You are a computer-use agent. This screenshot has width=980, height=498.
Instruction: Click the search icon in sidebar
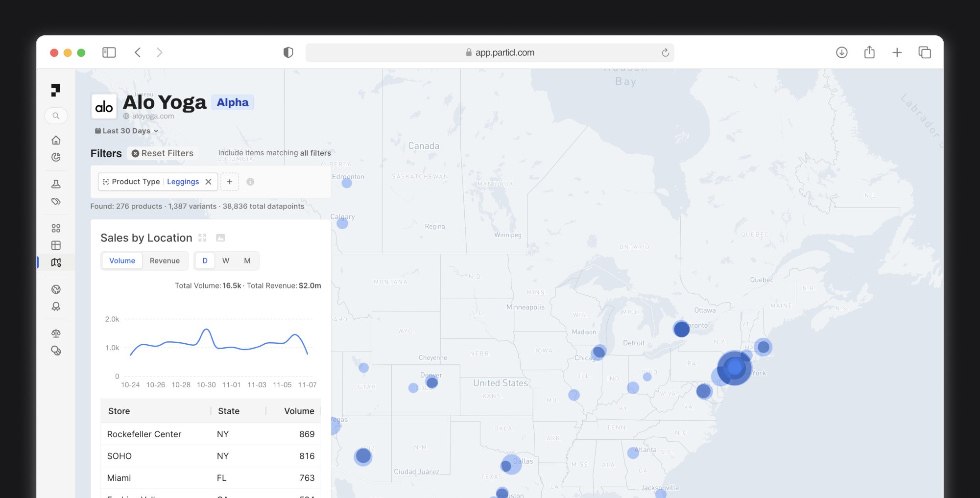(56, 116)
